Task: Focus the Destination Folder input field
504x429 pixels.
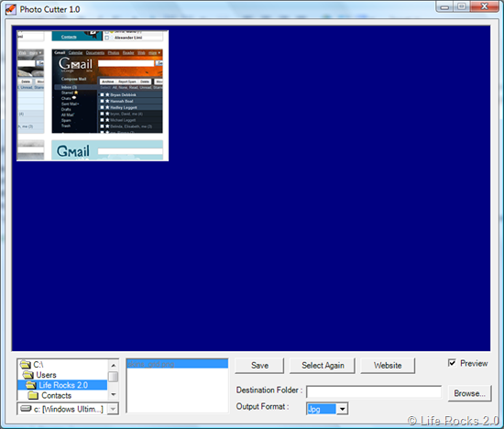Action: [374, 391]
